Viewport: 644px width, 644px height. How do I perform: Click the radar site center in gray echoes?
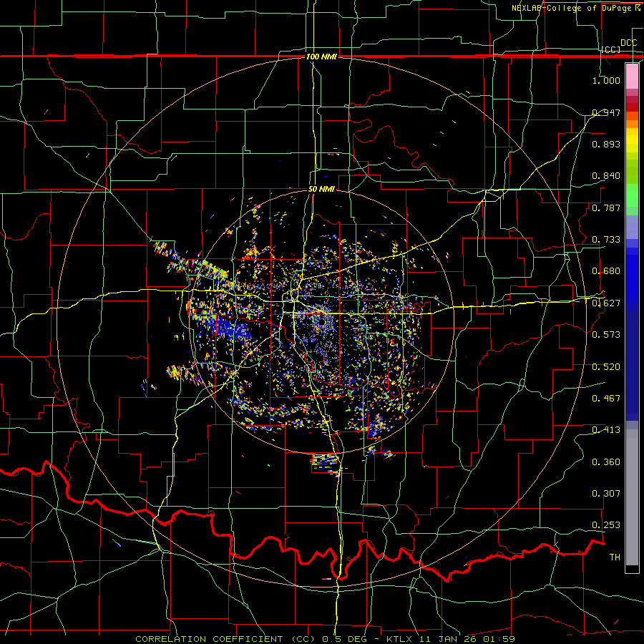tap(321, 322)
